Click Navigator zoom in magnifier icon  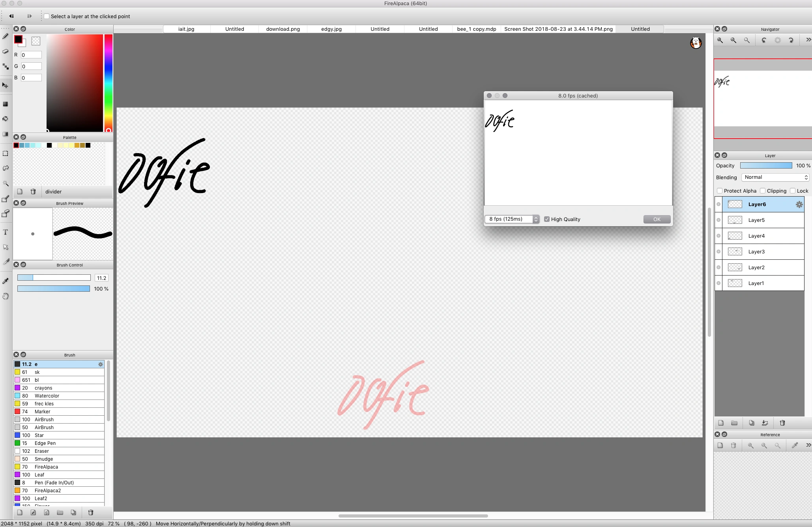click(x=720, y=40)
